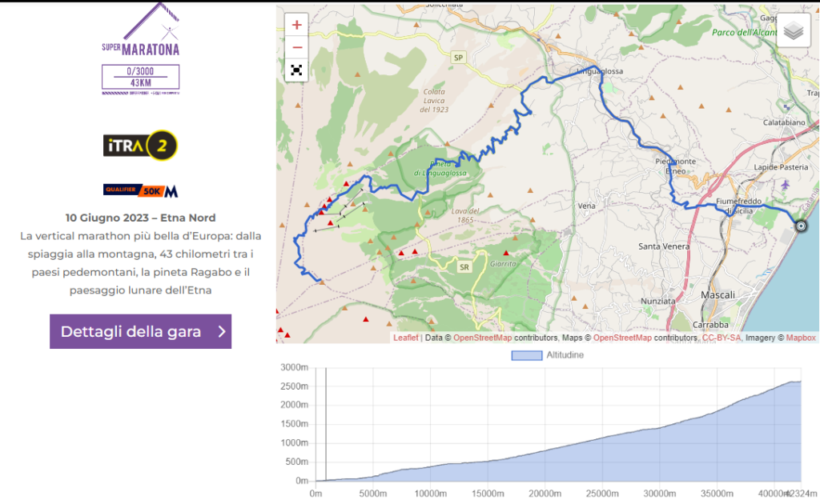
Task: Toggle fullscreen map view
Action: [296, 70]
